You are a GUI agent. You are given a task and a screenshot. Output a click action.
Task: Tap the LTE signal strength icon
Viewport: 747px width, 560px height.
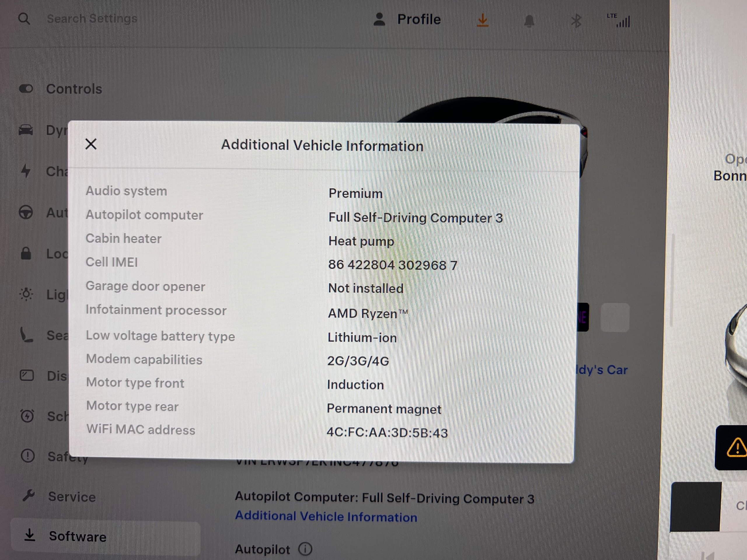(x=619, y=21)
